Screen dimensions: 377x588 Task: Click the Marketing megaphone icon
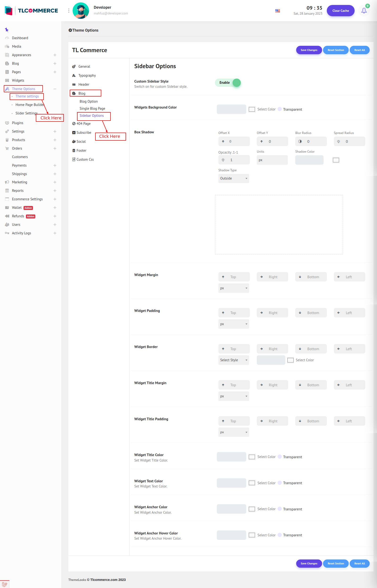click(x=7, y=182)
